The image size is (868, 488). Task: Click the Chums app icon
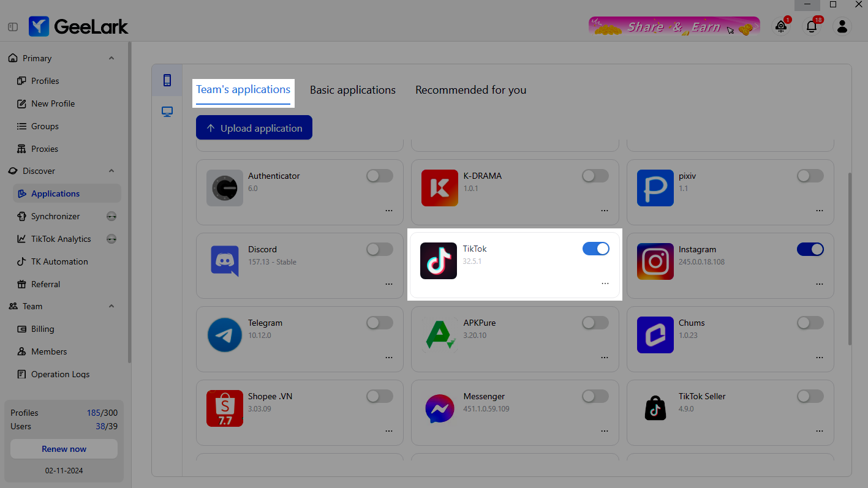point(655,335)
